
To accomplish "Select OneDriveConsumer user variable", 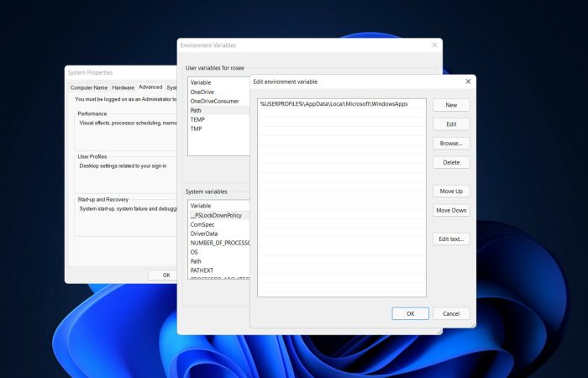I will [x=218, y=102].
